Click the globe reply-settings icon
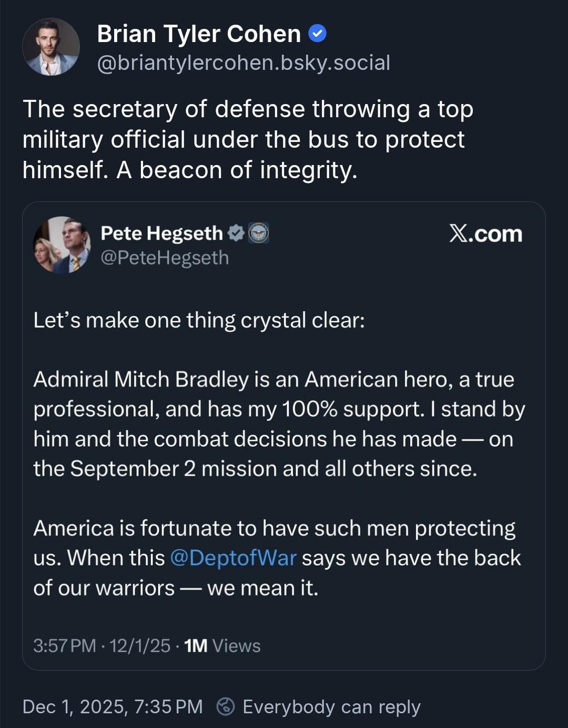The width and height of the screenshot is (568, 728). (x=226, y=707)
